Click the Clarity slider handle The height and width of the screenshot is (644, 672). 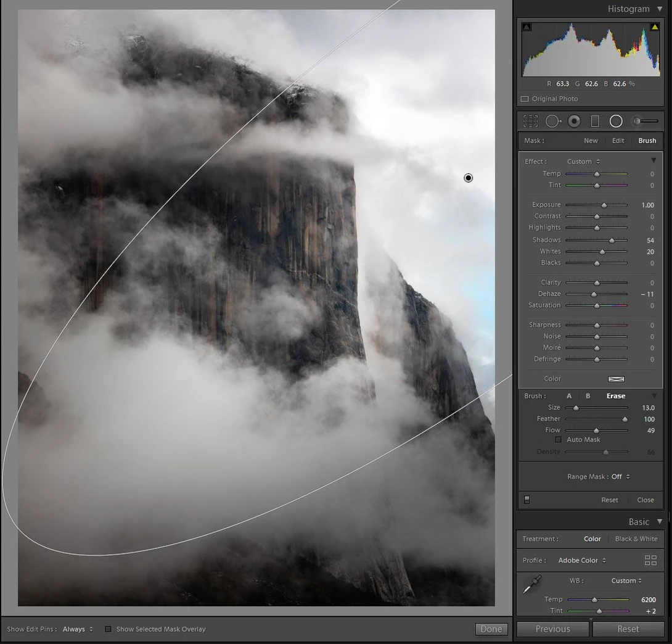tap(597, 283)
